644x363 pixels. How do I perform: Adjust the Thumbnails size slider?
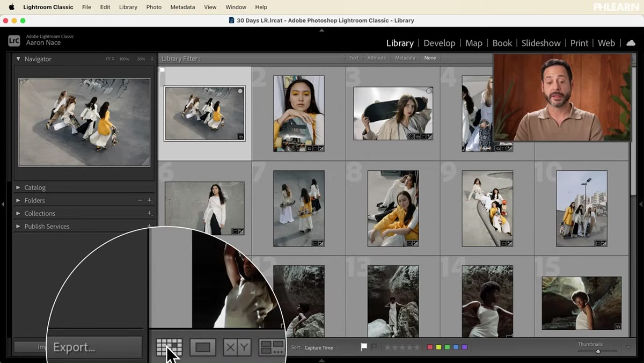tap(597, 351)
